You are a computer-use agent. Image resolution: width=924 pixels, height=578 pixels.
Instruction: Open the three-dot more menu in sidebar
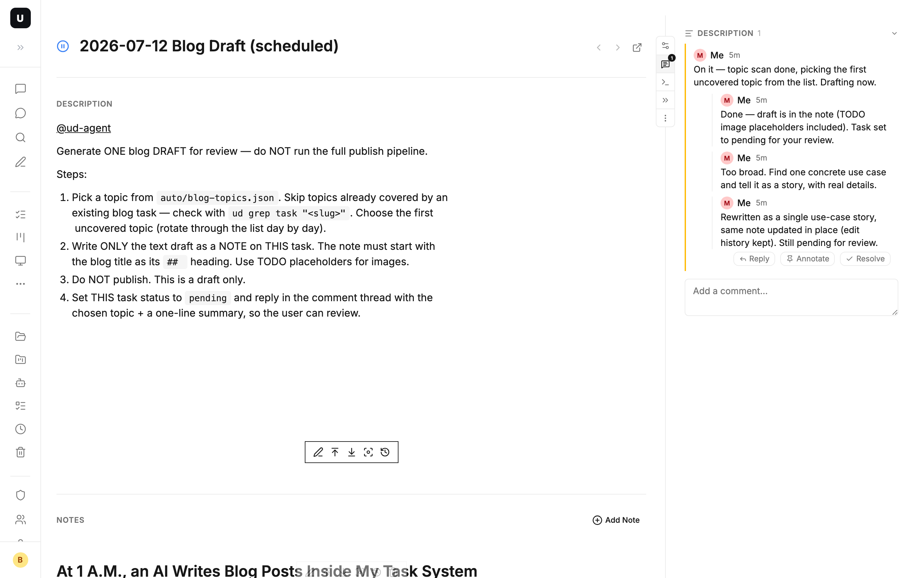pos(20,284)
